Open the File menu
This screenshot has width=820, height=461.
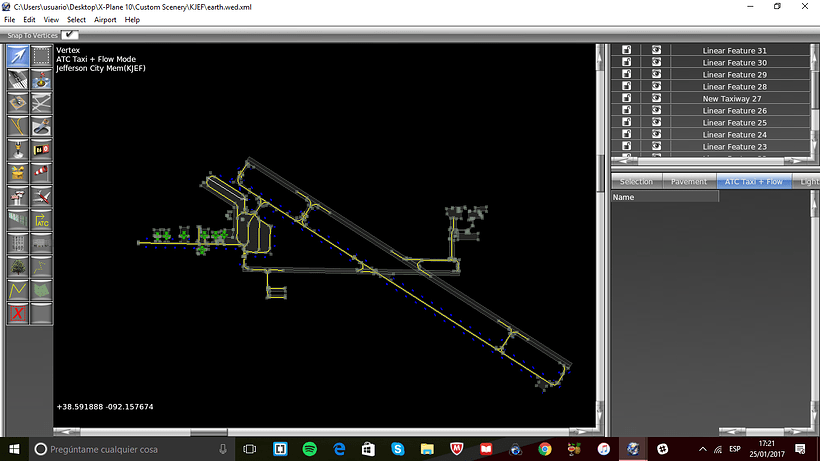click(9, 20)
